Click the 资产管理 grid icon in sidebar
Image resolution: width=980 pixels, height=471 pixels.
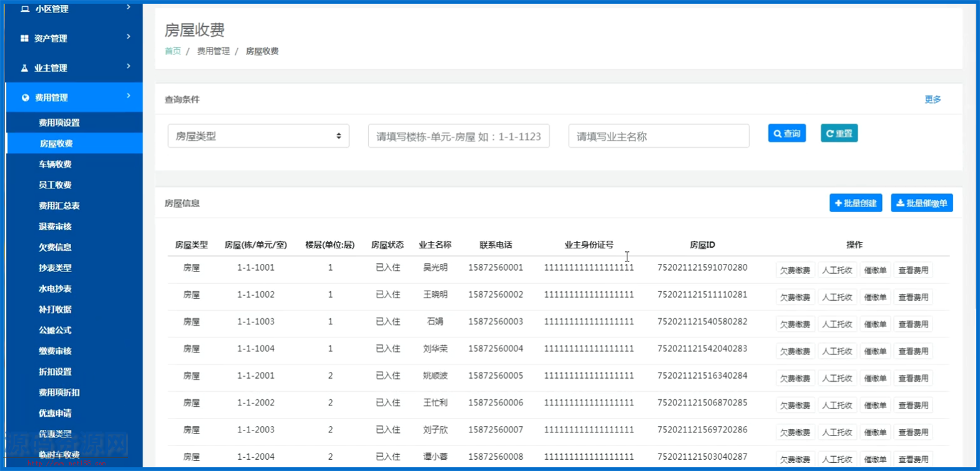point(24,38)
